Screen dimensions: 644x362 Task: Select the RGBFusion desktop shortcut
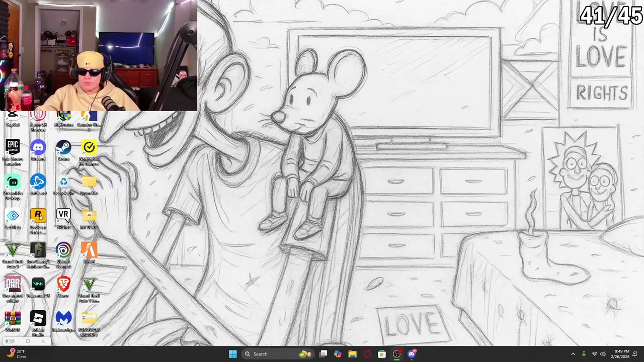tap(63, 119)
